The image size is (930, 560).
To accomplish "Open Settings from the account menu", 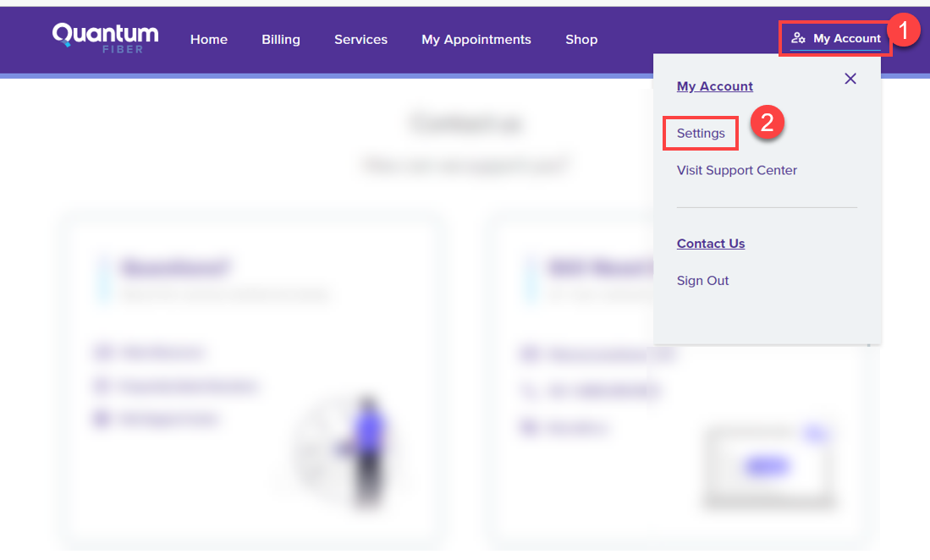I will click(701, 133).
